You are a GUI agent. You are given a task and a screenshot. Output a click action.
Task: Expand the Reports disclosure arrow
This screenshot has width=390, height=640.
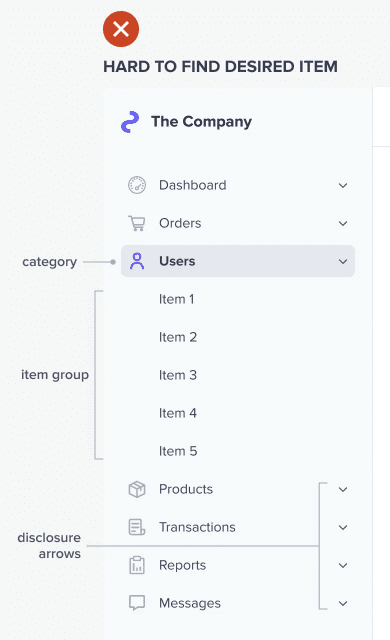(343, 565)
